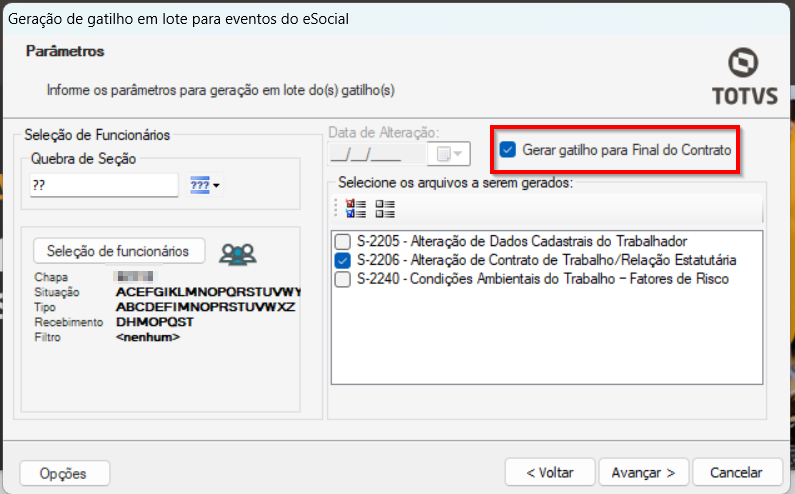Focus the Quebra de Seção input field
The height and width of the screenshot is (494, 795).
(104, 185)
